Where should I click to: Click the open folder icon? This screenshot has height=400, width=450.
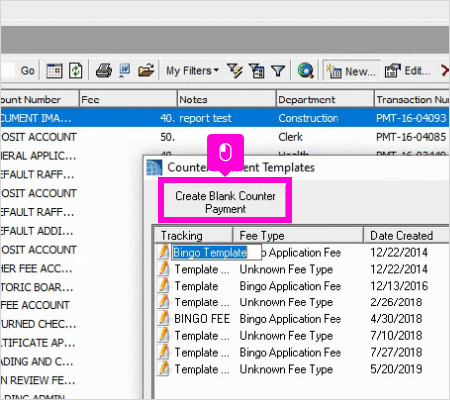pos(146,71)
